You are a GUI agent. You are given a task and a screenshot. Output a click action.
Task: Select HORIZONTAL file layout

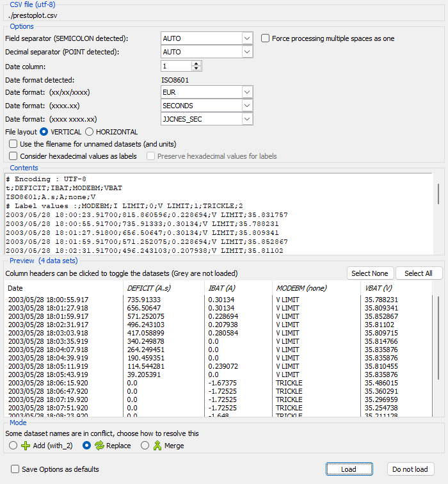pos(89,132)
